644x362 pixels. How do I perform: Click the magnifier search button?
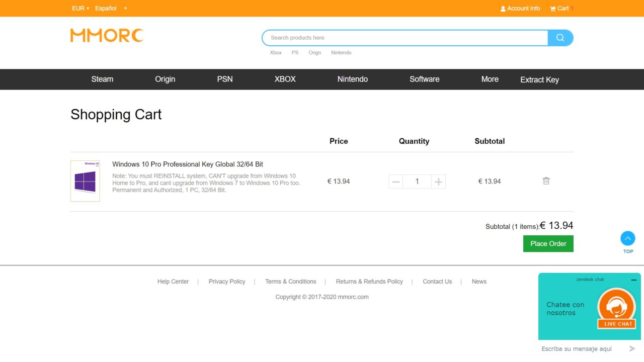click(x=560, y=38)
